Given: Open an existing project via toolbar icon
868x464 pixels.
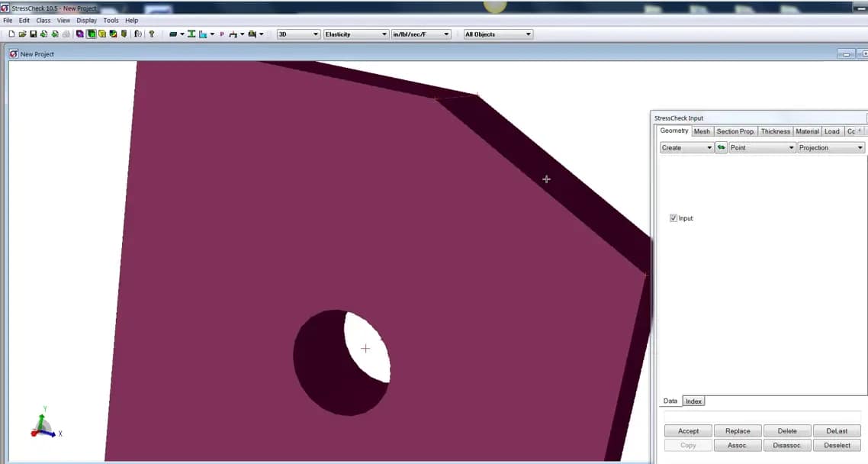Looking at the screenshot, I should tap(21, 34).
